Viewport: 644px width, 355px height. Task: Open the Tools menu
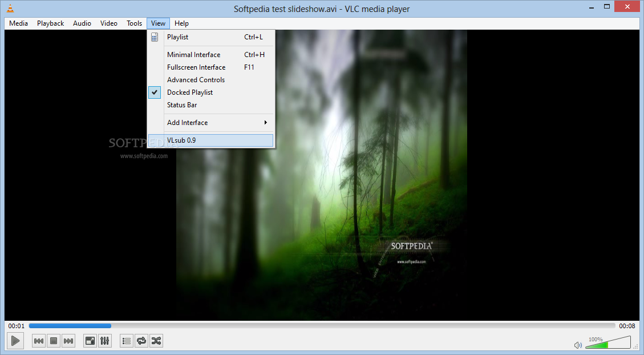pos(134,23)
